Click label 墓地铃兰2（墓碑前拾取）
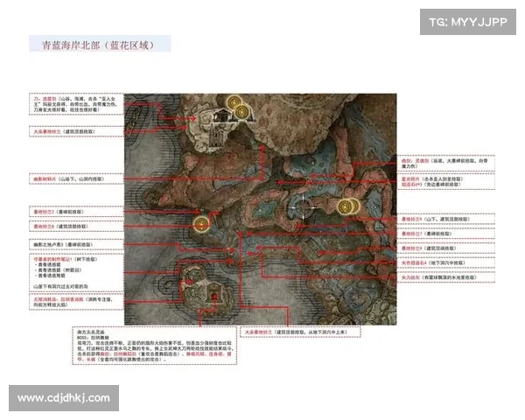 59,212
